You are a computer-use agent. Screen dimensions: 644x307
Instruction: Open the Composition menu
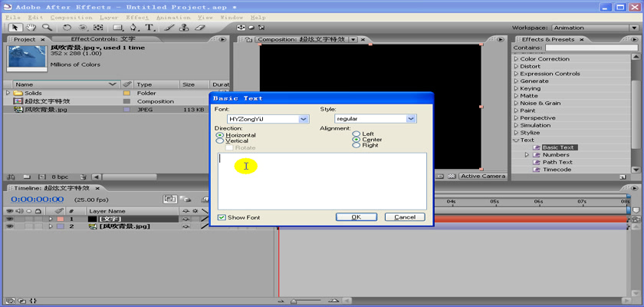[71, 18]
